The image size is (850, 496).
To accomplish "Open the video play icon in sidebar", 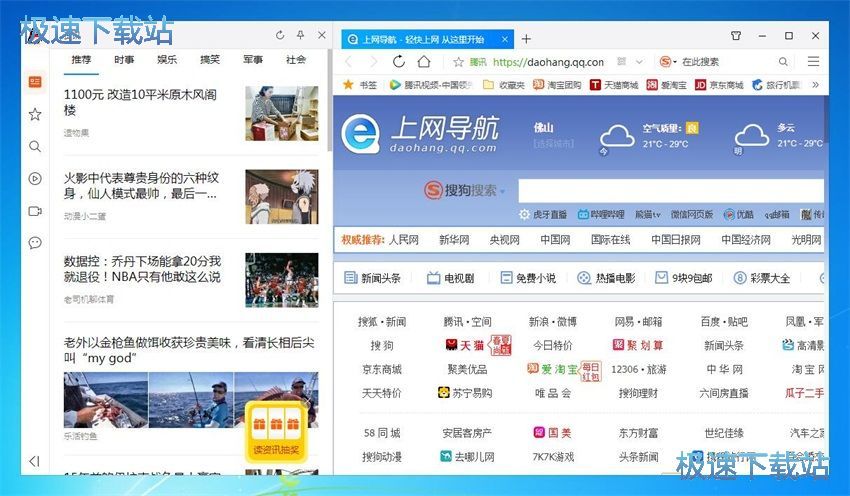I will point(35,178).
